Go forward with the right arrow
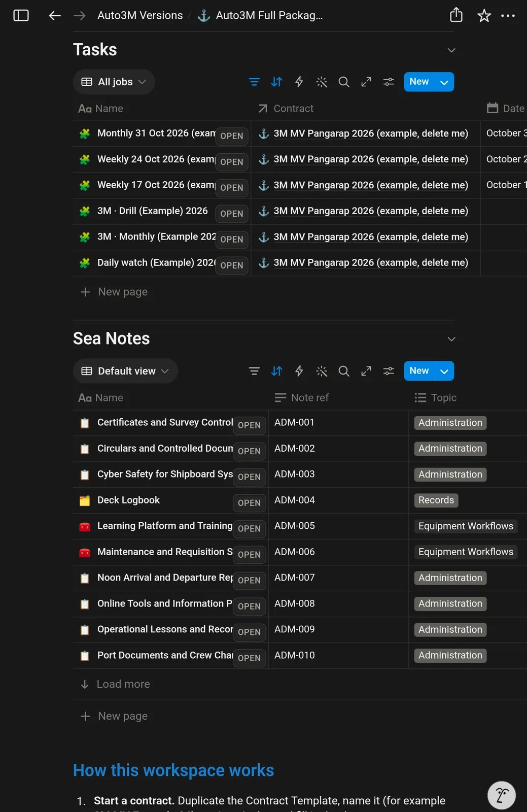Screen dimensions: 527x812 tap(80, 16)
